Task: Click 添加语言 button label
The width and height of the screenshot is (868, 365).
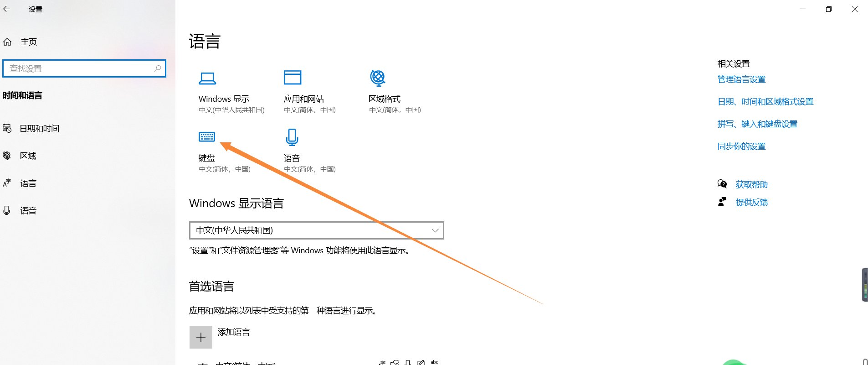Action: (x=234, y=332)
